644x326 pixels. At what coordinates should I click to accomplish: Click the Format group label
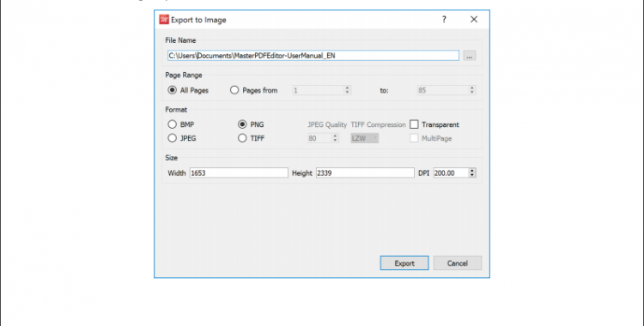click(176, 110)
